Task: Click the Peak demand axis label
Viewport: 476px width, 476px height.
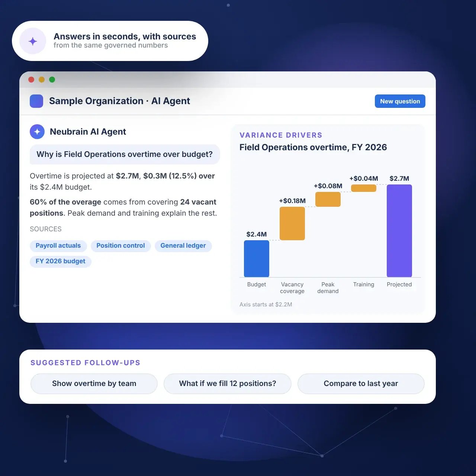Action: click(x=328, y=288)
